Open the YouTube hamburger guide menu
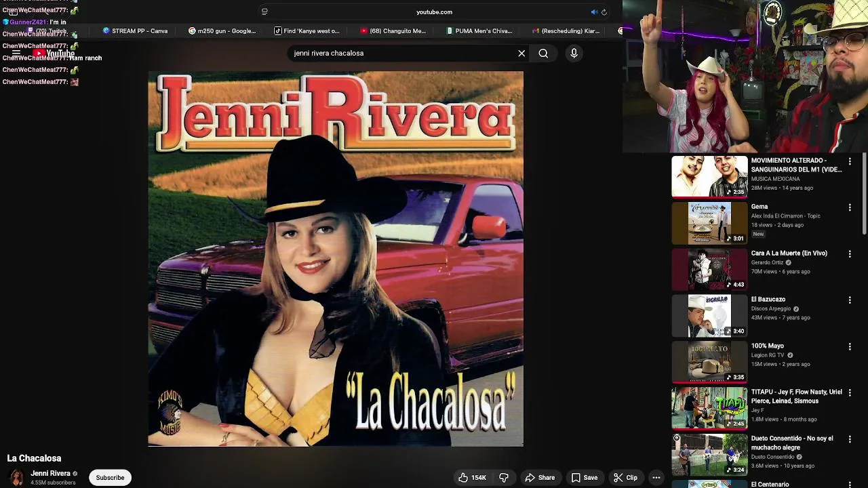This screenshot has width=868, height=488. tap(16, 53)
